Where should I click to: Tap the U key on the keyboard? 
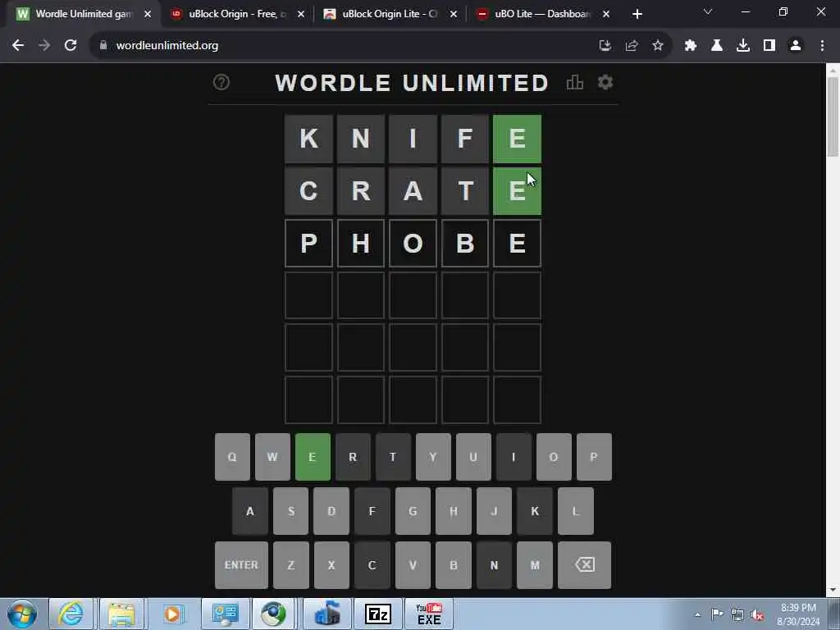click(x=473, y=457)
